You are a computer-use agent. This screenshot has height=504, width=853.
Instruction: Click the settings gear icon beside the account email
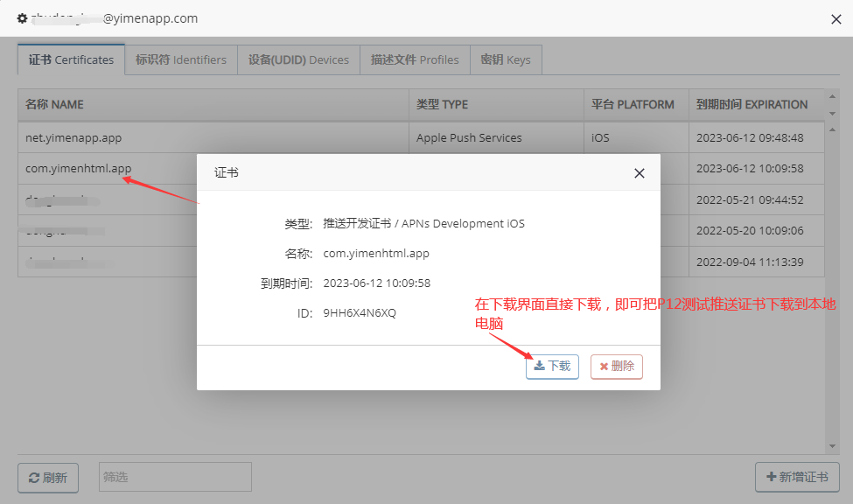coord(22,18)
